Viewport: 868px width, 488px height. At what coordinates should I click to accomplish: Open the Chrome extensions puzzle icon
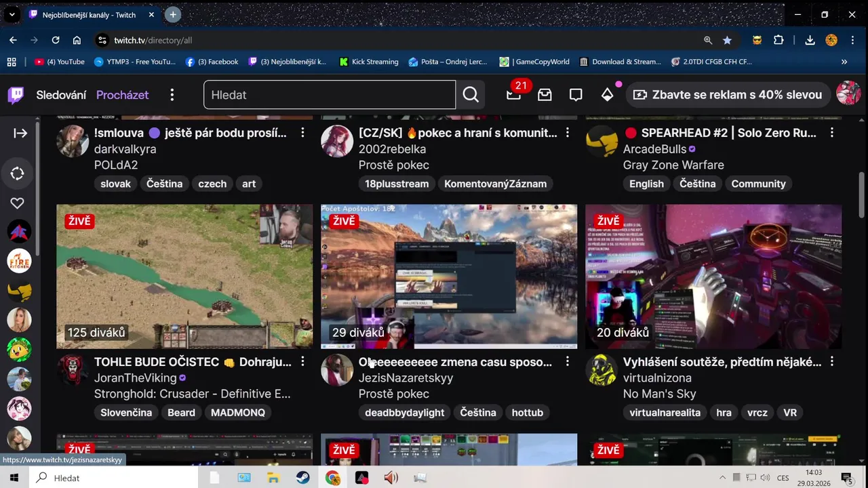point(778,40)
